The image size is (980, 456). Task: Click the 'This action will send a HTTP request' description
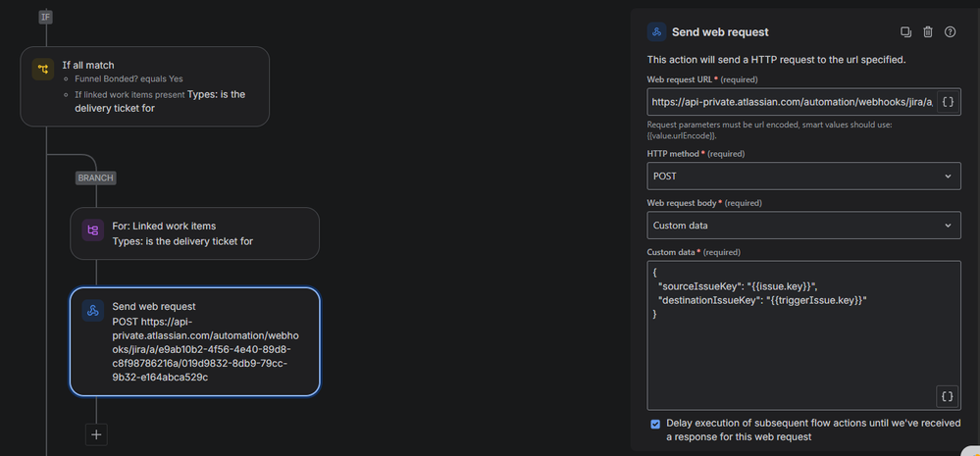pos(776,61)
